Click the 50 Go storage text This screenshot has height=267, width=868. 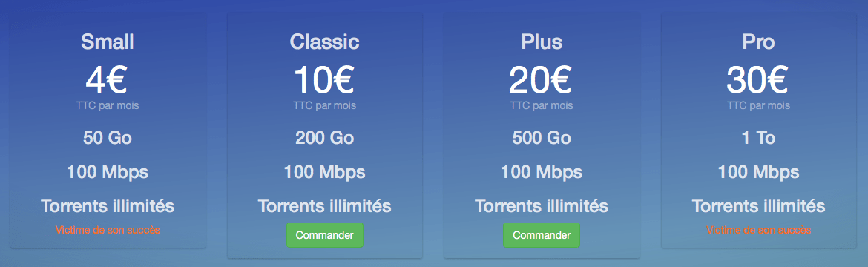[x=108, y=137]
